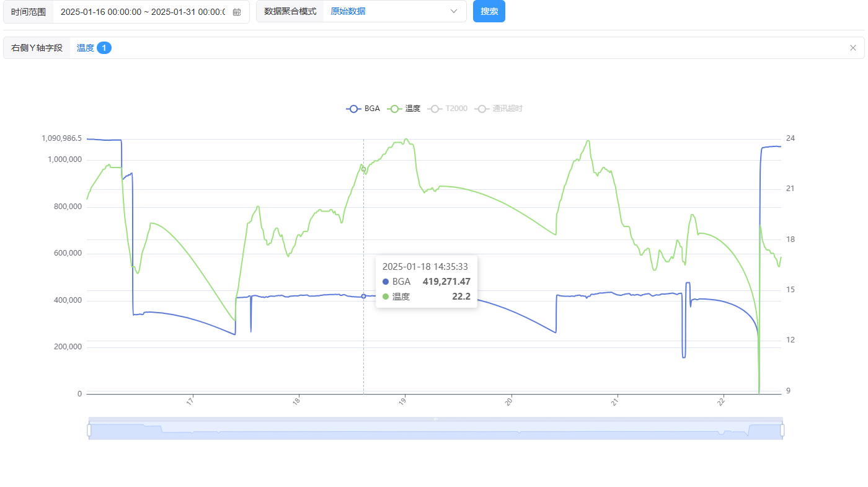The image size is (868, 487).
Task: Expand the 数据聚合模式 dropdown arrow
Action: click(454, 12)
